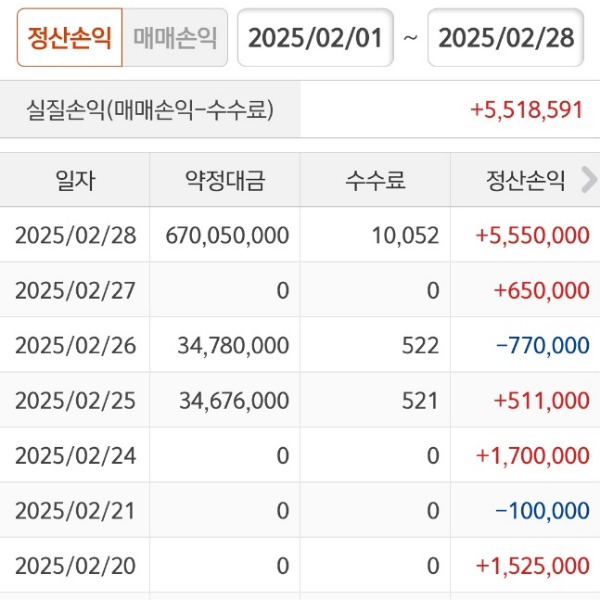Click the -770,000 settlement loss value
600x600 pixels.
pos(542,346)
